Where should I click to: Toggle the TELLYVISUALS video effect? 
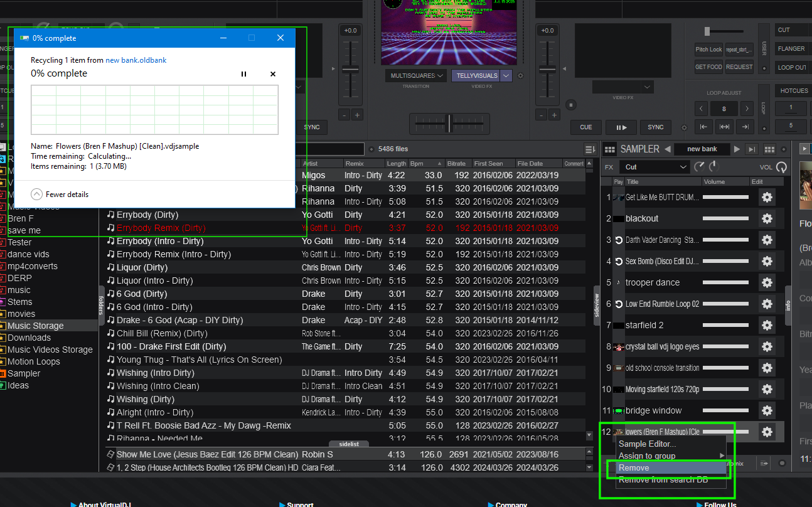pos(476,76)
